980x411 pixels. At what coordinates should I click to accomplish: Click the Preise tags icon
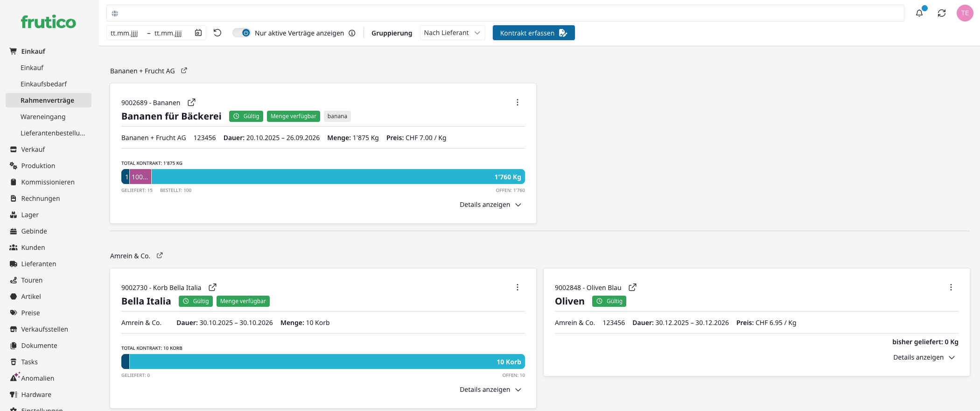coord(14,313)
